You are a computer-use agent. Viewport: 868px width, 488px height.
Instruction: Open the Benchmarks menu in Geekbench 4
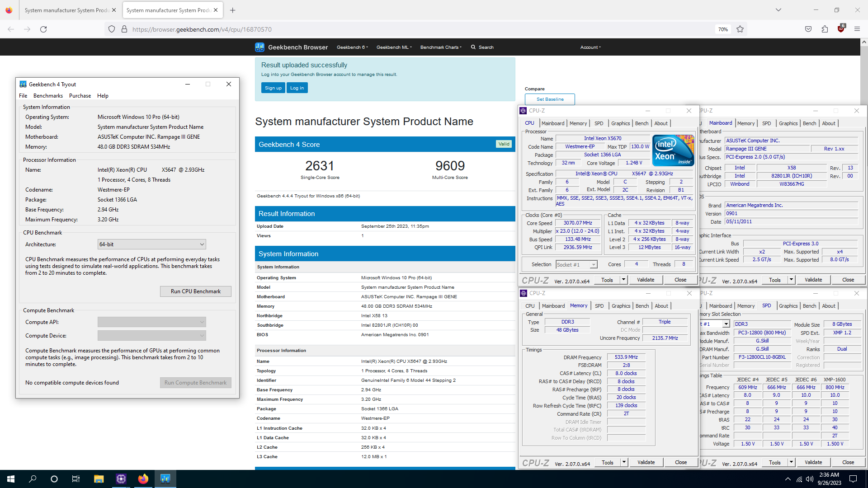[48, 96]
